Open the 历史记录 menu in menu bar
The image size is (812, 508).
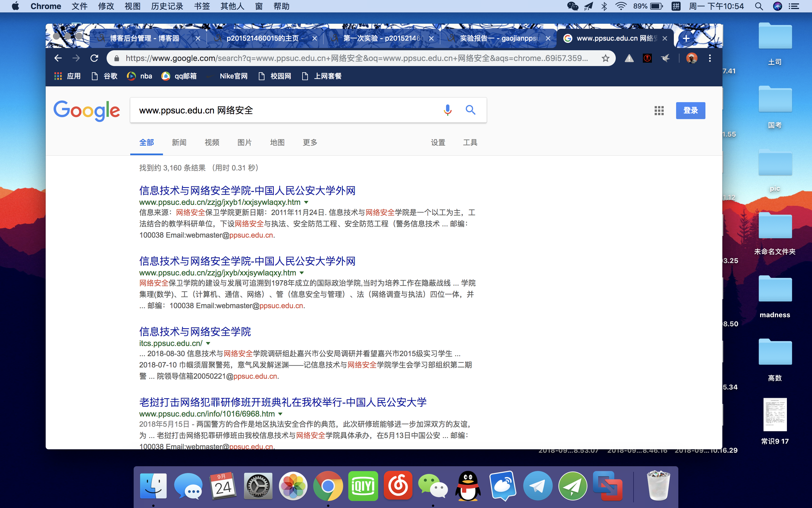(167, 6)
